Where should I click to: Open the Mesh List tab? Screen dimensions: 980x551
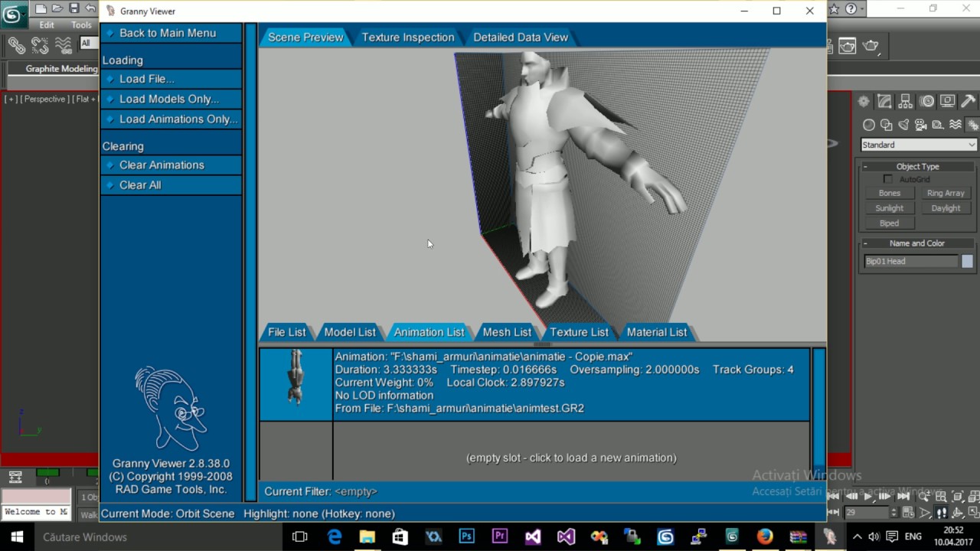[x=507, y=332]
